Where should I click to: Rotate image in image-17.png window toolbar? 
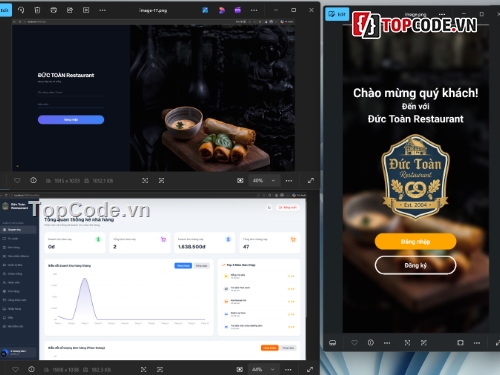pyautogui.click(x=21, y=10)
